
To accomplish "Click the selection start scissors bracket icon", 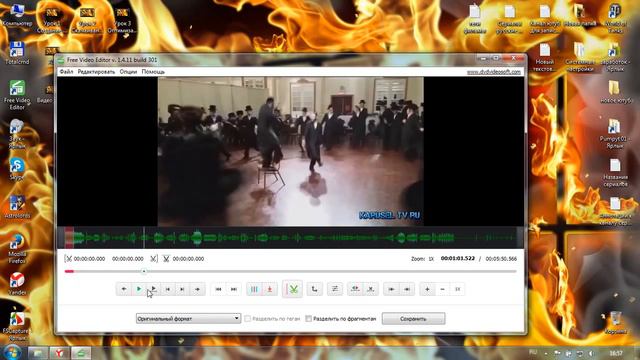I will tap(69, 259).
